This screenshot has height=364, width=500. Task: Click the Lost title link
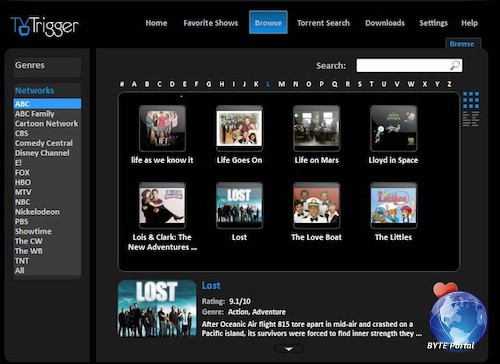(211, 286)
